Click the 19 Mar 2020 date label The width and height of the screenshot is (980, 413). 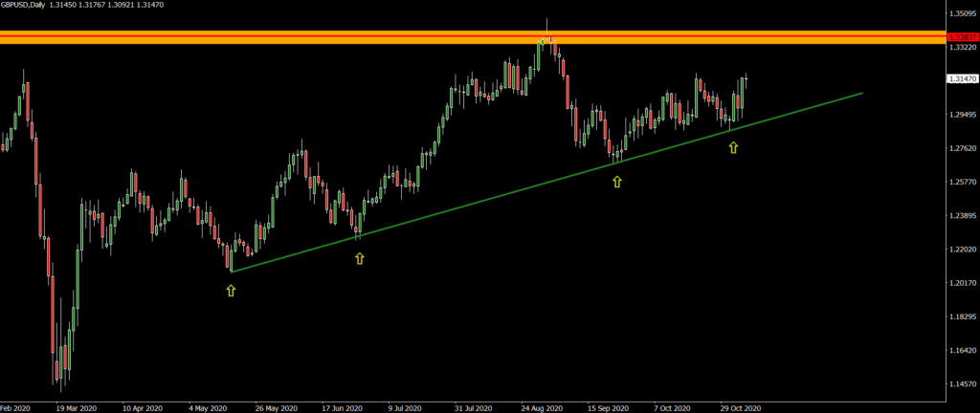click(x=78, y=406)
